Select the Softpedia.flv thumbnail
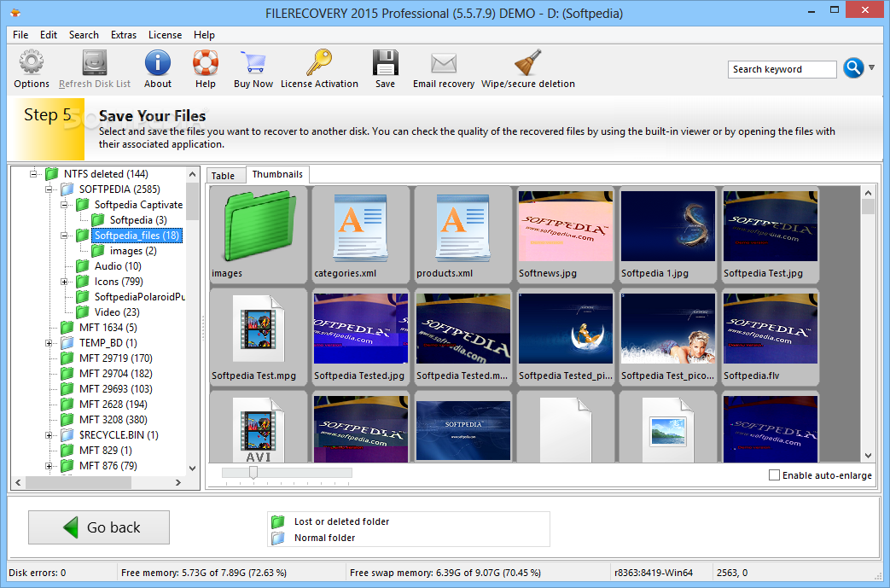The width and height of the screenshot is (890, 588). click(x=771, y=336)
